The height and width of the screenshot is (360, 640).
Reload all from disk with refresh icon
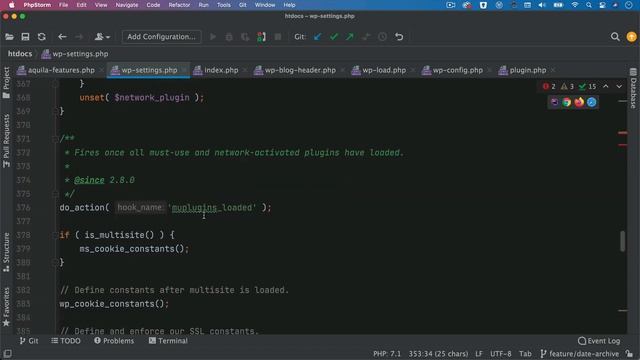click(x=42, y=37)
